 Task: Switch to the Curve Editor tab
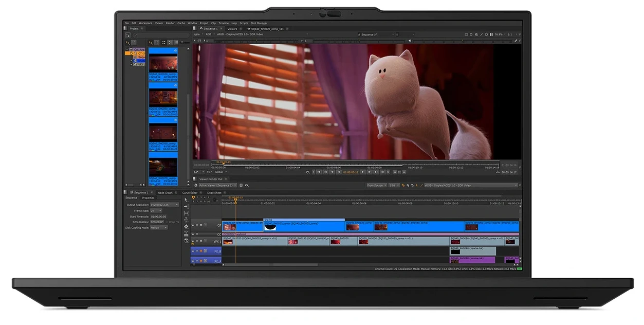coord(190,193)
